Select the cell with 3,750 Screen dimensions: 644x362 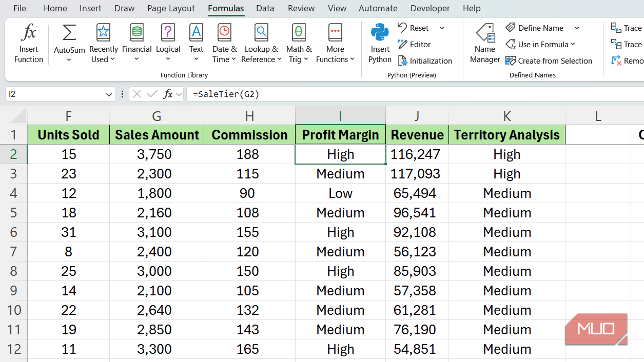coord(157,154)
